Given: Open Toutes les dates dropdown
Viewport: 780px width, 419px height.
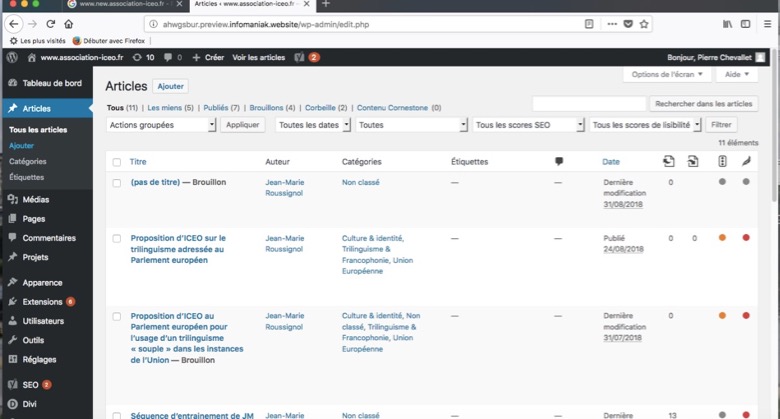Looking at the screenshot, I should [x=313, y=125].
